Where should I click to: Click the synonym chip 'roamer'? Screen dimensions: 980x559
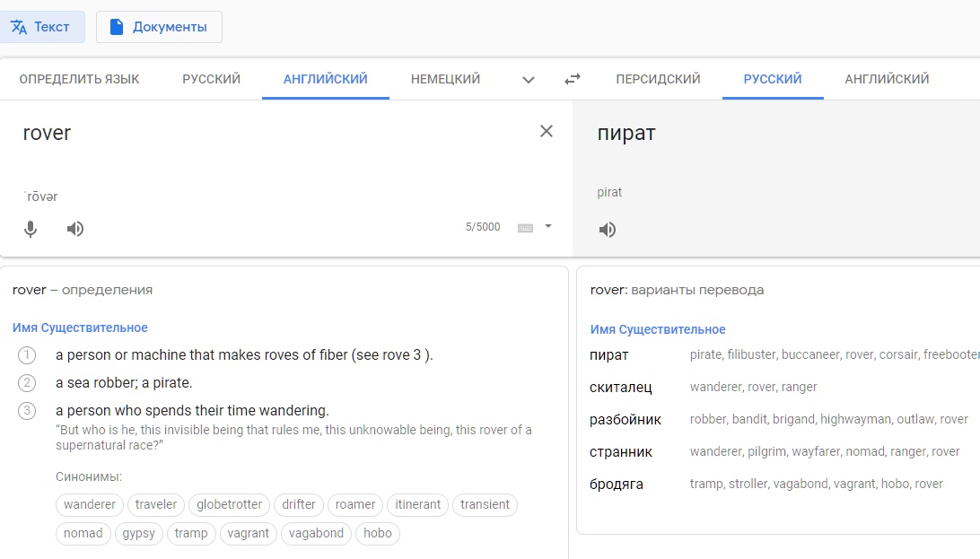click(x=355, y=504)
